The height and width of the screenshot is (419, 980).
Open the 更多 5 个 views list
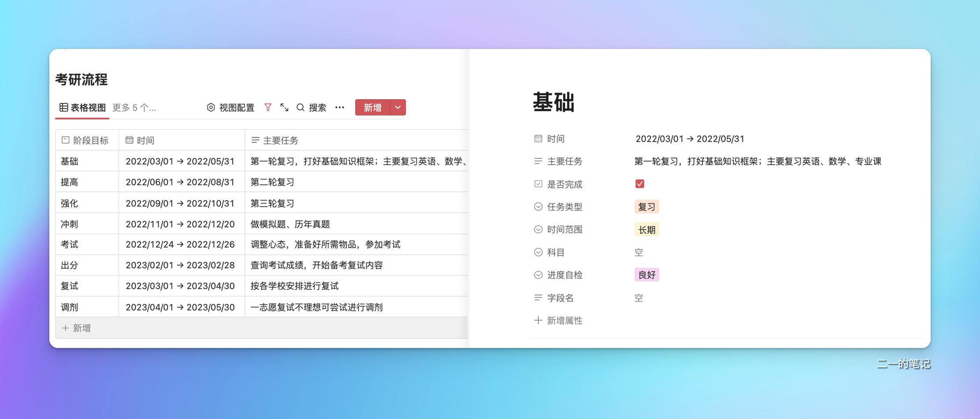pos(134,108)
